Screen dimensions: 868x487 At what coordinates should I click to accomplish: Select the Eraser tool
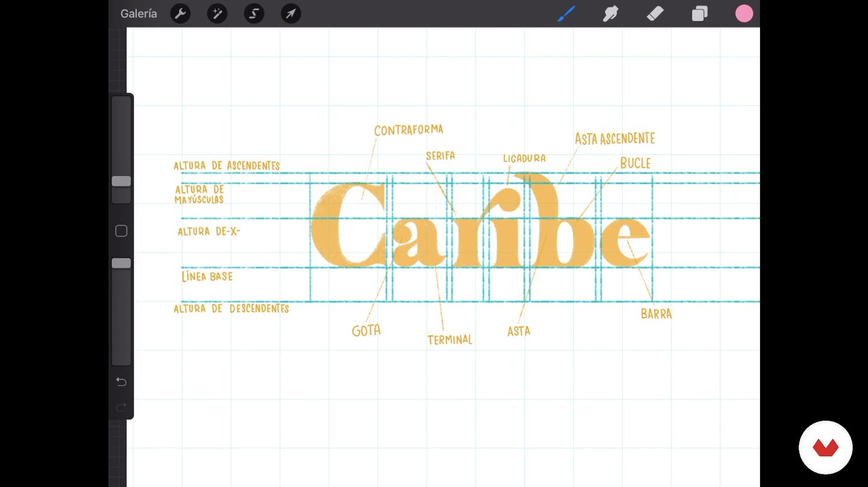(x=655, y=14)
